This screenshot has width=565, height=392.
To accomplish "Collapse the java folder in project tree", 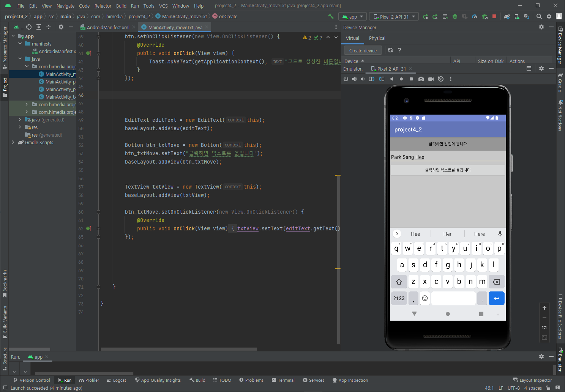I will [x=20, y=59].
